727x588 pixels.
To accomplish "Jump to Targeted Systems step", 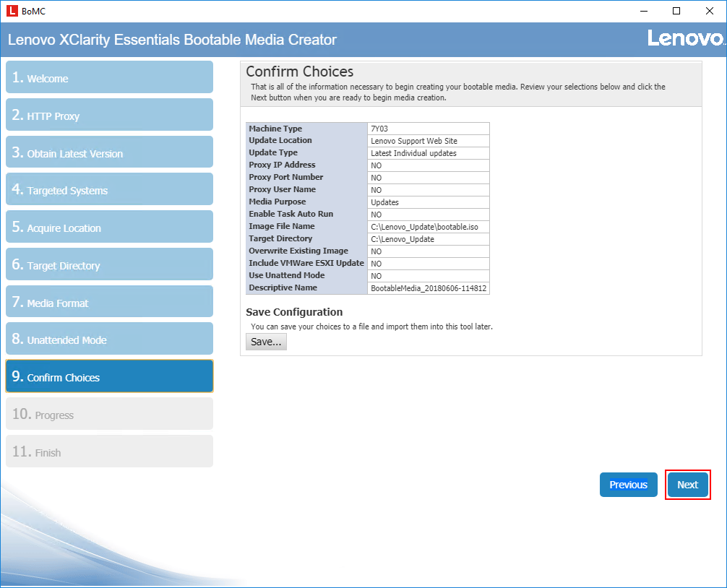I will [109, 189].
